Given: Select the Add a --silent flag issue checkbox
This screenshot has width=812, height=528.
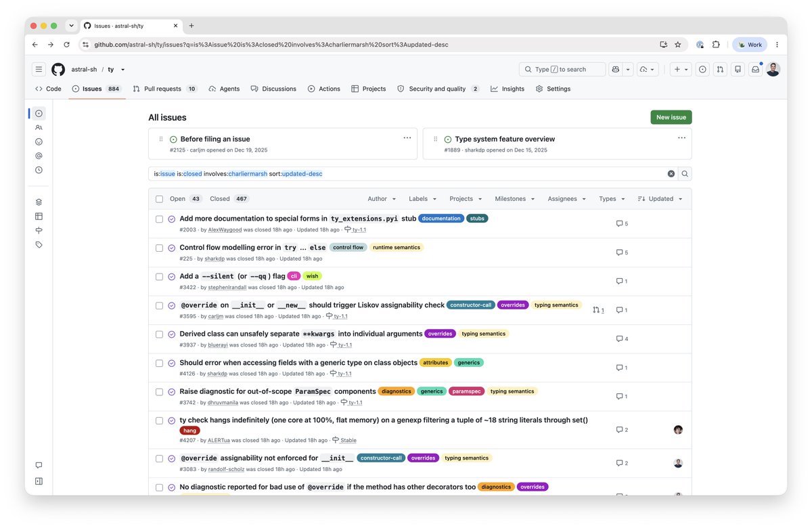Looking at the screenshot, I should coord(159,277).
